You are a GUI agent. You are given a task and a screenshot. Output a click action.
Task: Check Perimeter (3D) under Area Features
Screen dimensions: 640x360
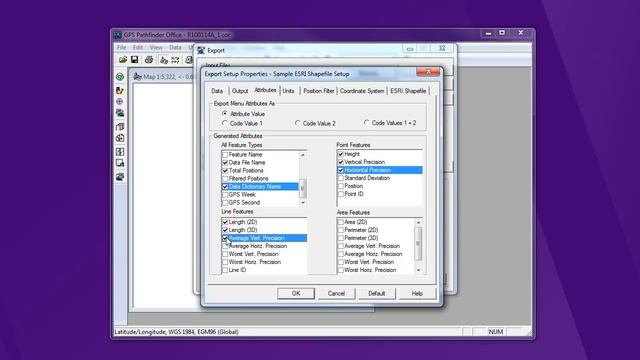[x=341, y=238]
